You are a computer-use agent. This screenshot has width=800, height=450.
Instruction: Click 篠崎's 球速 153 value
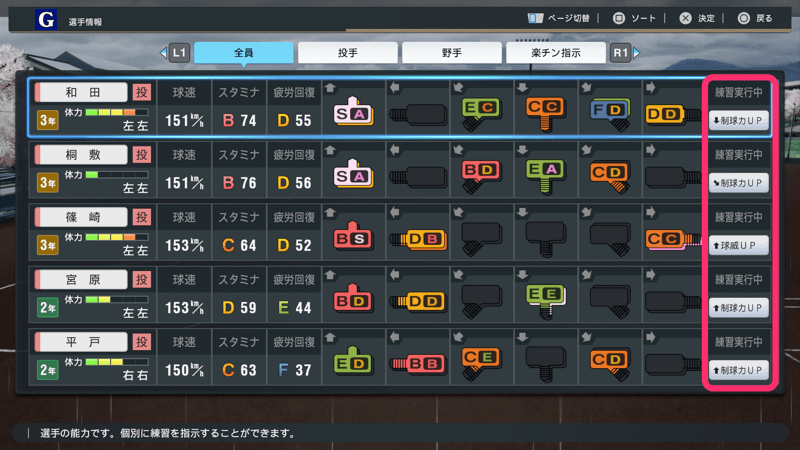[184, 245]
